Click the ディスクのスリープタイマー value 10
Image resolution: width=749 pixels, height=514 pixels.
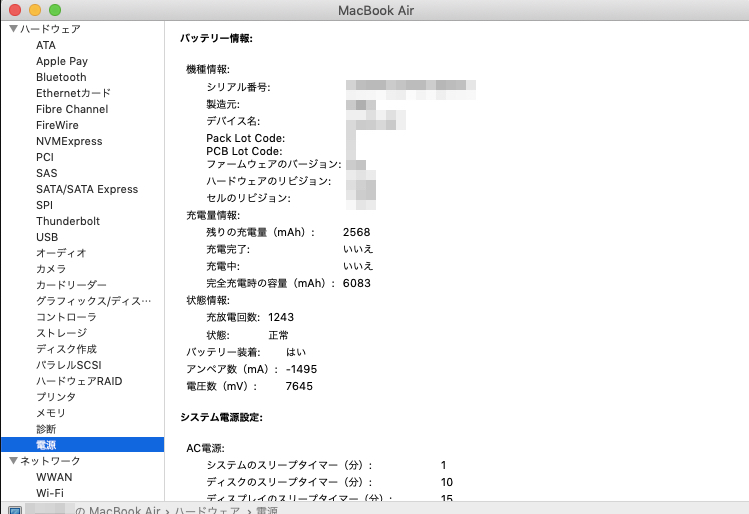pos(447,482)
